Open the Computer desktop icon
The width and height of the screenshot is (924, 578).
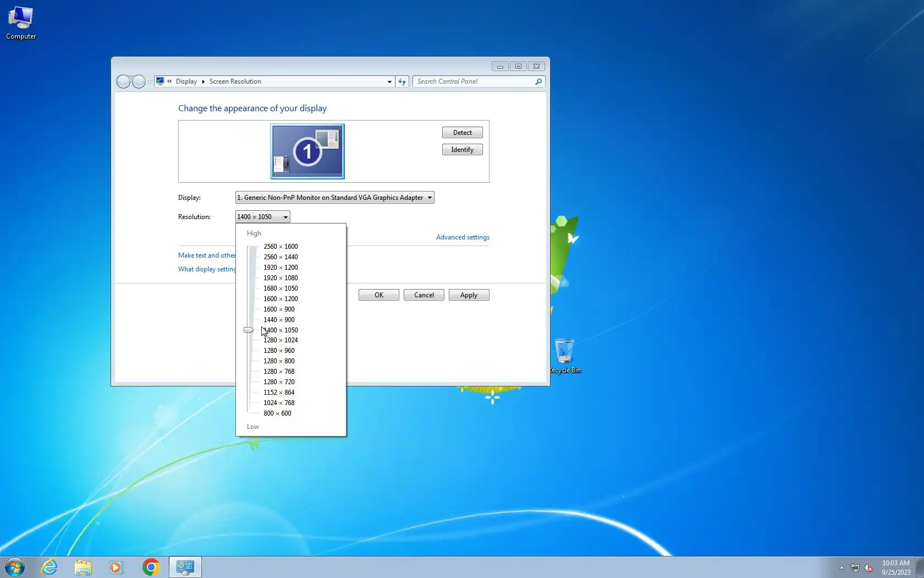pyautogui.click(x=21, y=23)
